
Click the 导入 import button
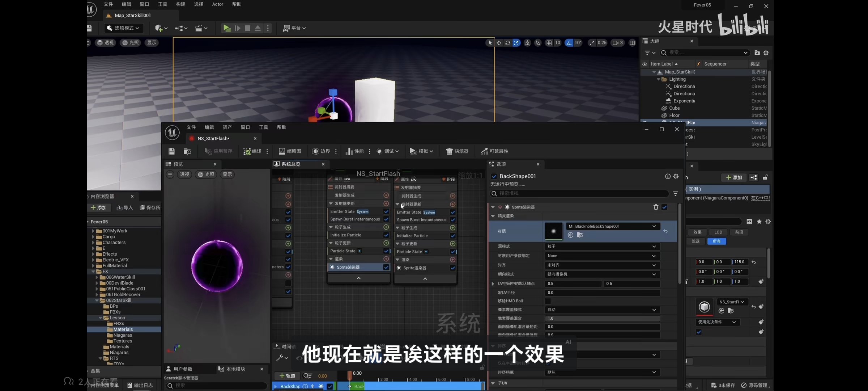[125, 207]
